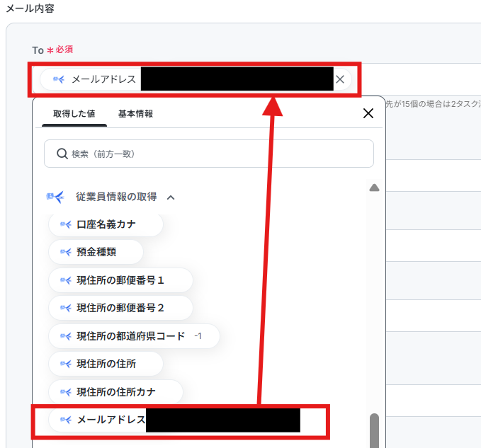
Task: Open the 基本情報 tab
Action: coord(135,114)
